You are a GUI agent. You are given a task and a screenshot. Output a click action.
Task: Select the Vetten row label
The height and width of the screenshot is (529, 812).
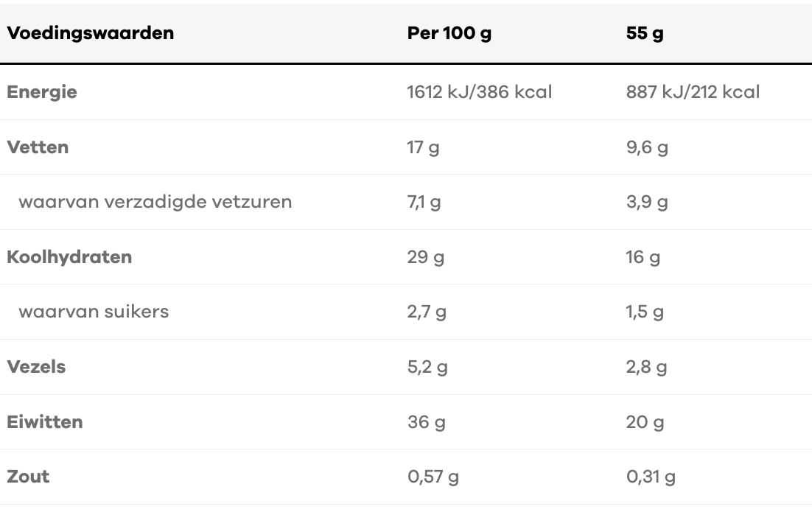pos(38,147)
